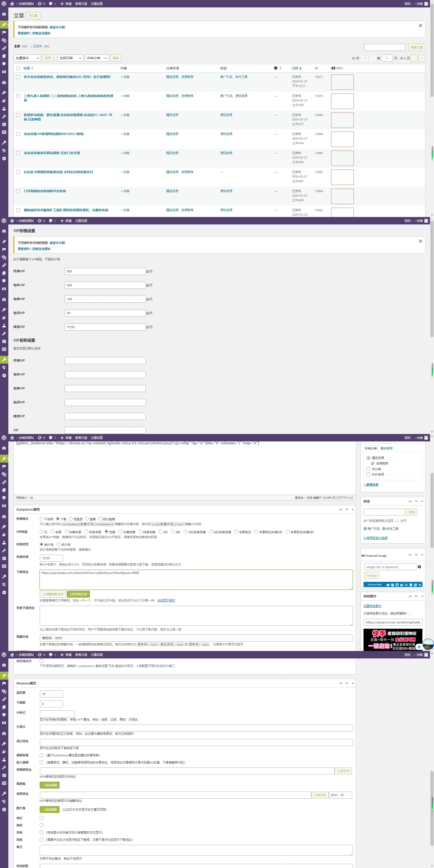This screenshot has width=434, height=868.
Task: Switch to the 已发布 posts filter
Action: click(x=37, y=46)
